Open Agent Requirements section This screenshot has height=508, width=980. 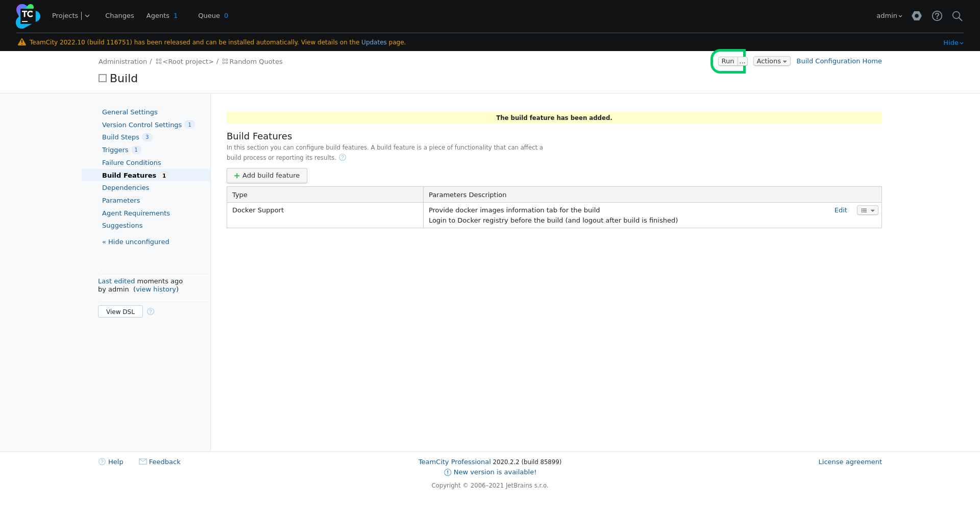(136, 213)
